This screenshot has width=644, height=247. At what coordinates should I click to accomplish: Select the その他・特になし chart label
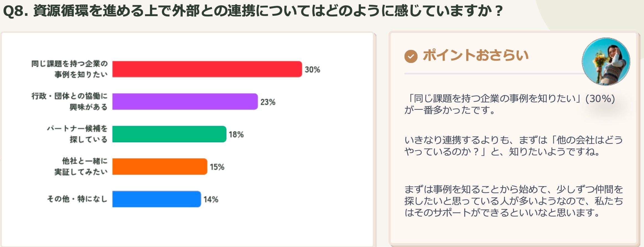pos(77,199)
